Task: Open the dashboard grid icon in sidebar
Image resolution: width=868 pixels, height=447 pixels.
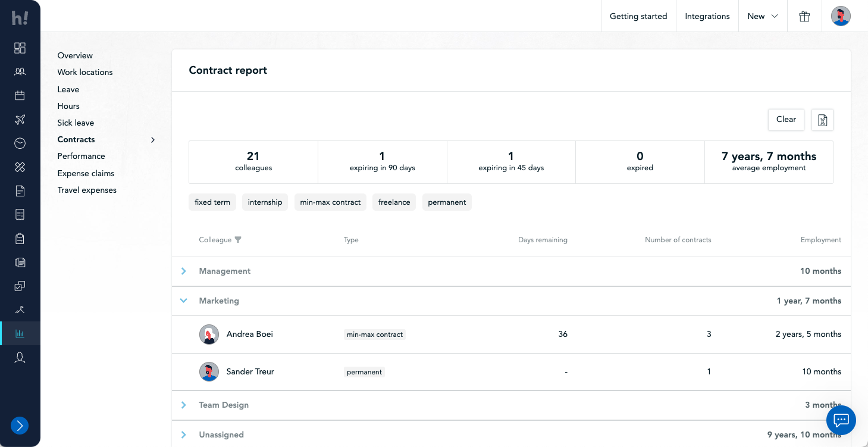Action: 20,48
